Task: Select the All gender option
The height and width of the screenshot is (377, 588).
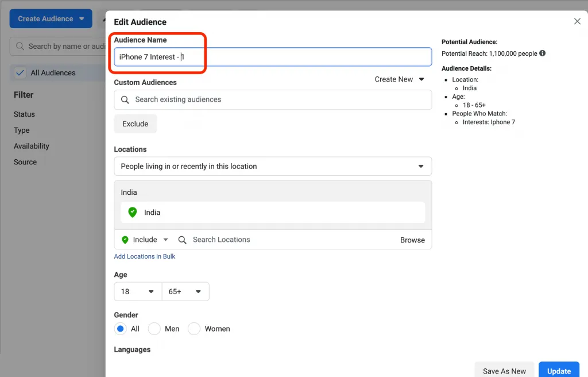Action: click(x=121, y=329)
